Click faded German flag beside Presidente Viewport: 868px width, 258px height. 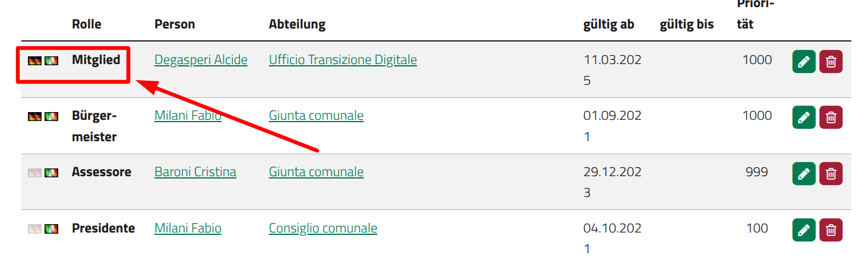[x=34, y=229]
